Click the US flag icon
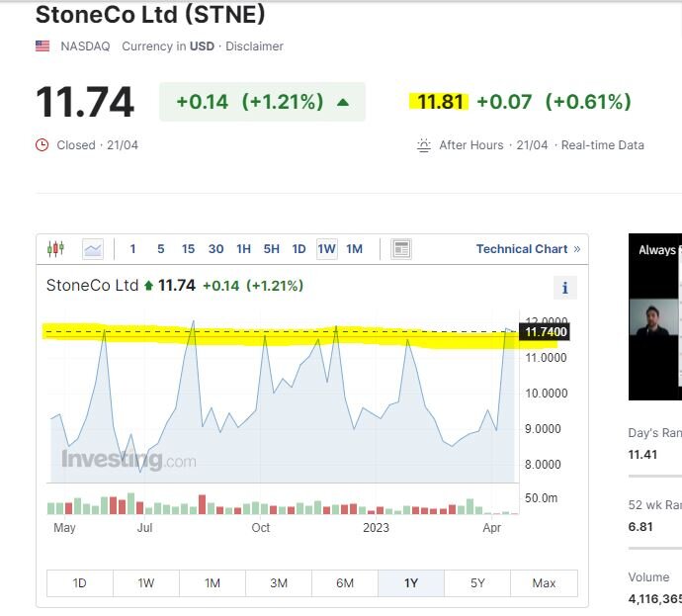The image size is (682, 616). (x=43, y=46)
